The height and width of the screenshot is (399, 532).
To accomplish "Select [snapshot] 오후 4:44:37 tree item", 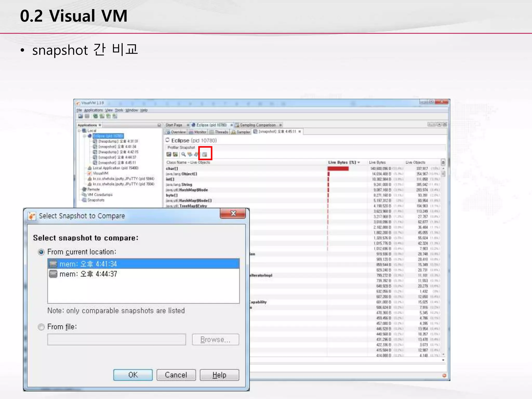I will (x=115, y=157).
